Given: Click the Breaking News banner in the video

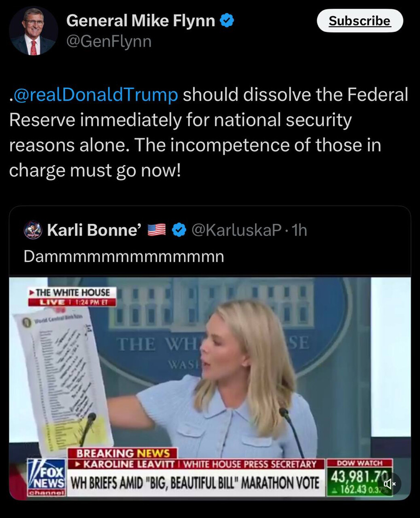Looking at the screenshot, I should coord(123,453).
